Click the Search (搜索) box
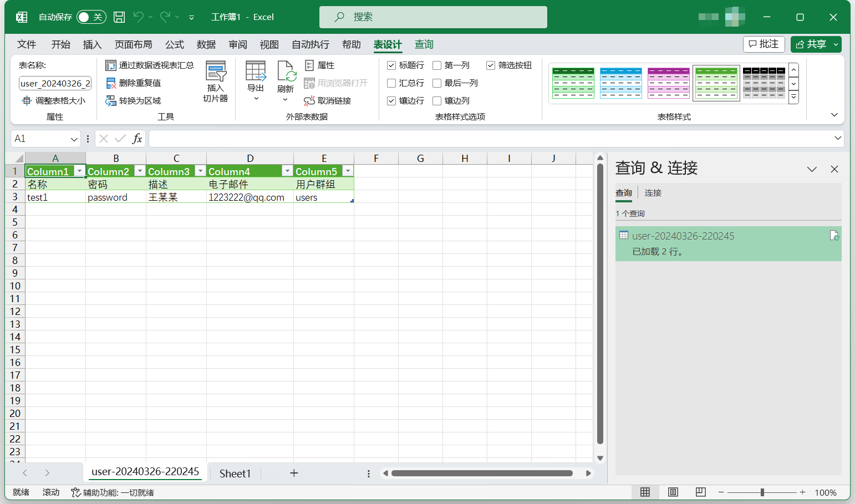The image size is (855, 504). tap(433, 17)
